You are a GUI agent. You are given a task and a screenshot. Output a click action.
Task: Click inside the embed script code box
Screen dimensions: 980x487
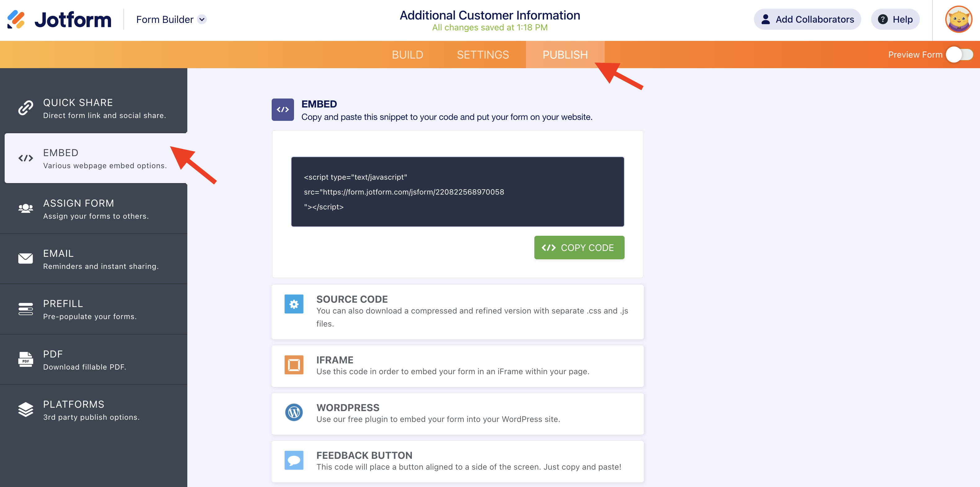(457, 192)
